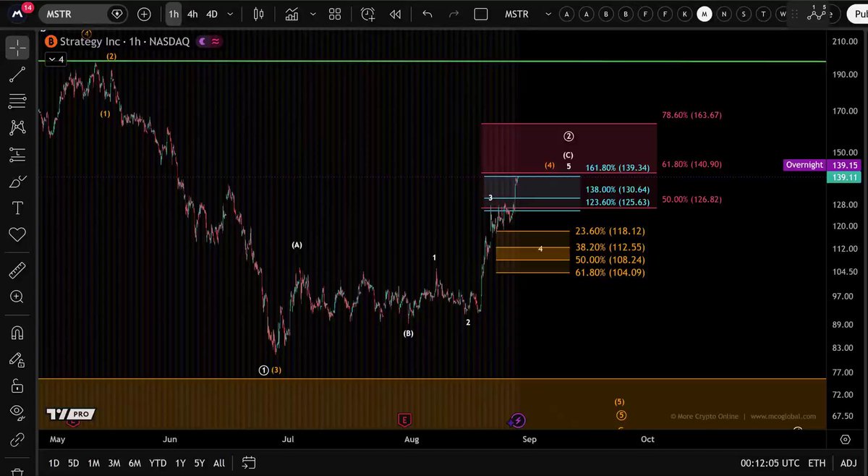The image size is (868, 476).
Task: Click the Overnight price label
Action: pyautogui.click(x=804, y=165)
